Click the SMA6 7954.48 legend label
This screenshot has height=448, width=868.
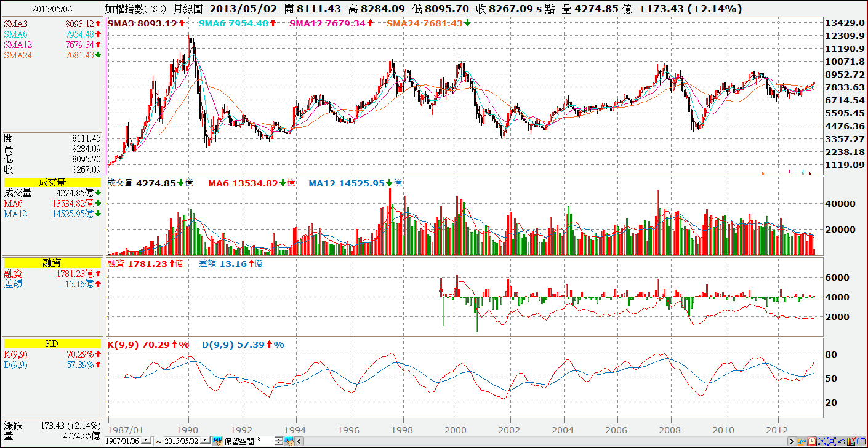[x=237, y=23]
